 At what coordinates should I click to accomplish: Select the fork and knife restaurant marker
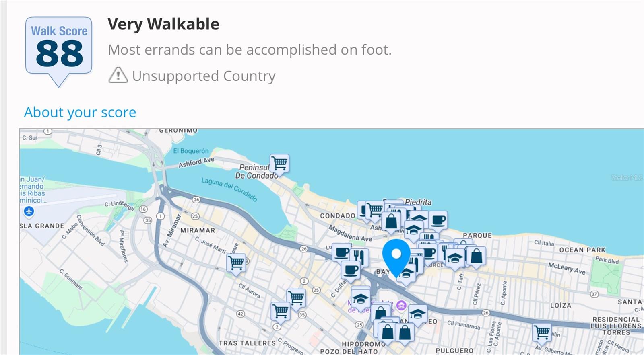[x=359, y=256]
